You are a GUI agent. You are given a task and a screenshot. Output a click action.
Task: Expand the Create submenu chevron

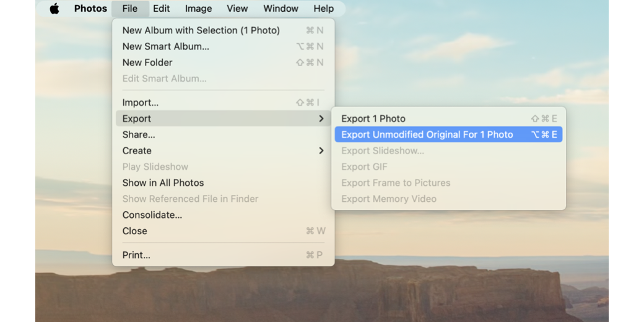pyautogui.click(x=321, y=151)
